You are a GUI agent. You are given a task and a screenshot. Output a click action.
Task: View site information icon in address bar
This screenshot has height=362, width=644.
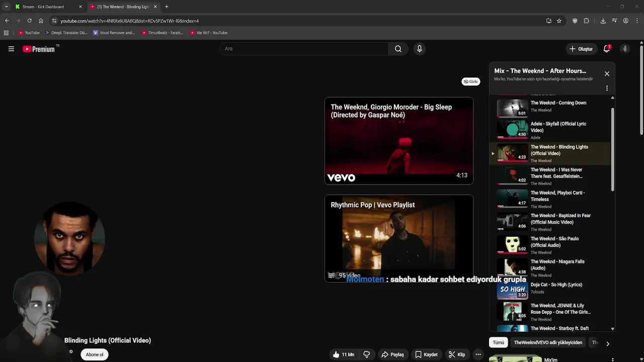(x=54, y=21)
